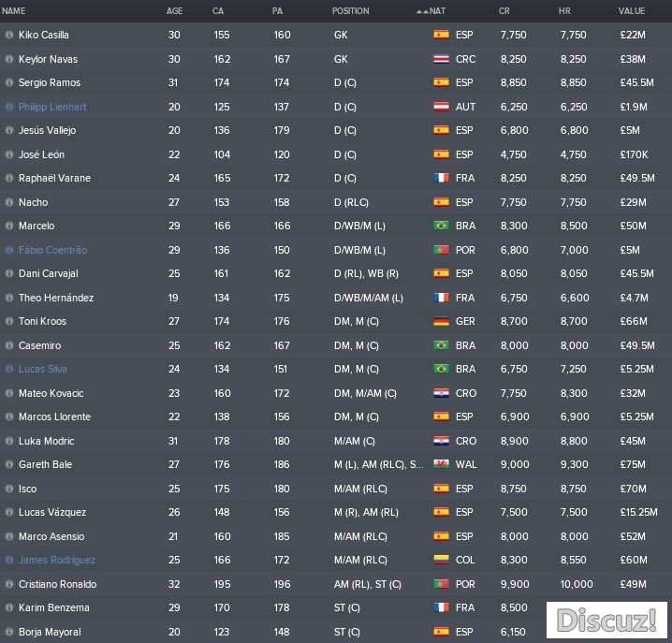672x643 pixels.
Task: Open info icon beside Marcelo
Action: [x=9, y=226]
